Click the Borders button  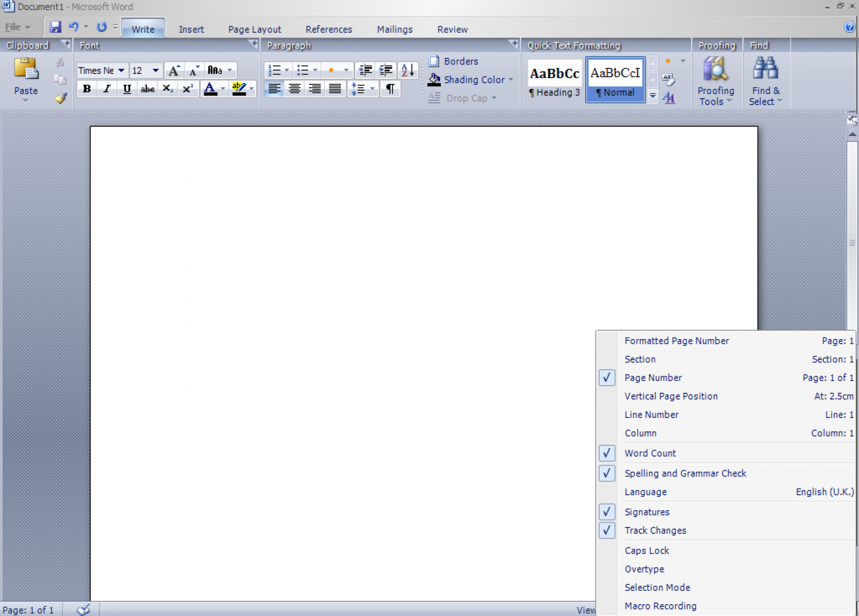tap(454, 61)
